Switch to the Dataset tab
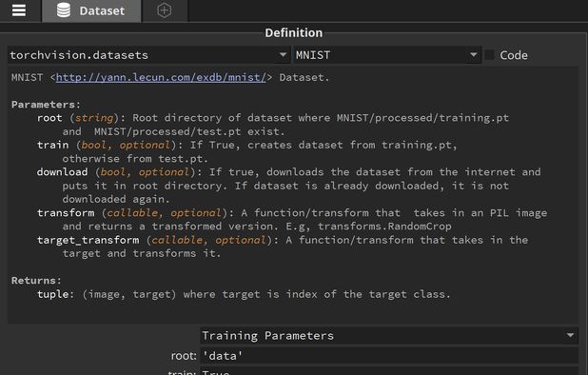This screenshot has width=588, height=375. 91,10
